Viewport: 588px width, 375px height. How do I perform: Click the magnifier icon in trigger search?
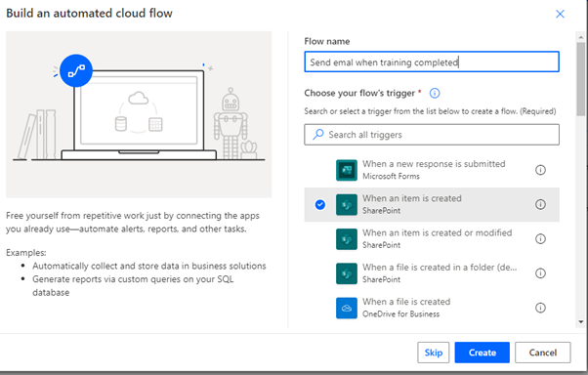pyautogui.click(x=318, y=134)
